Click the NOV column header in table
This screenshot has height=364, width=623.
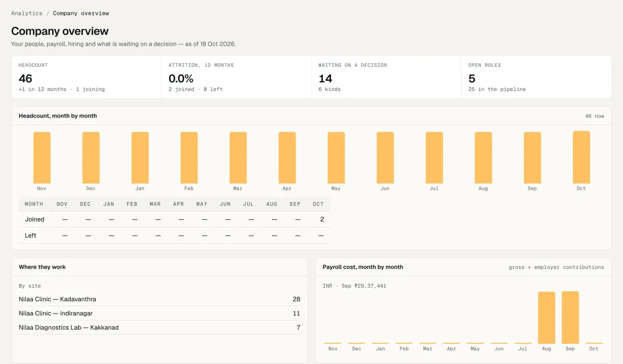(x=62, y=204)
